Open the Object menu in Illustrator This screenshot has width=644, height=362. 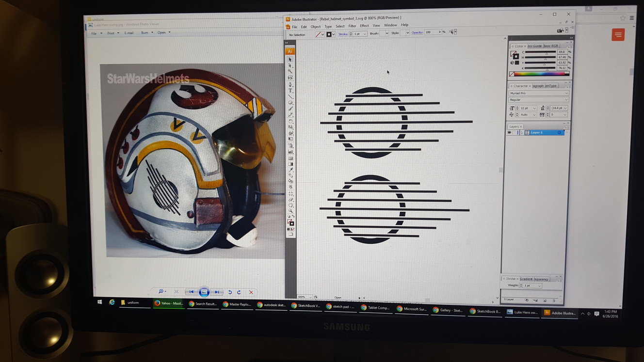coord(315,27)
